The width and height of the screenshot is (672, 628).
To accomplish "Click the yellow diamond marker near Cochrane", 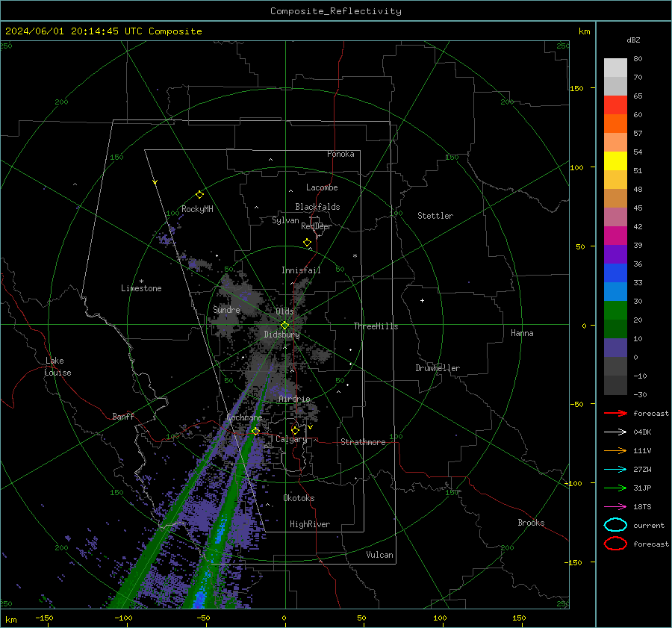I will point(255,431).
